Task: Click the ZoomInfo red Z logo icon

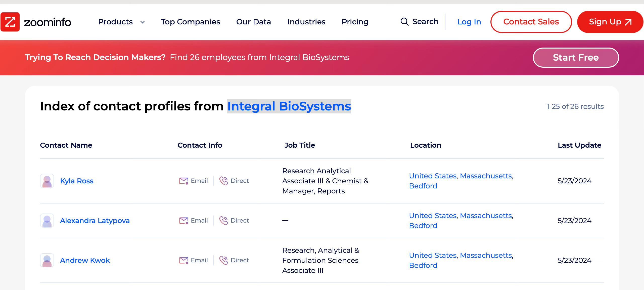Action: pyautogui.click(x=10, y=22)
